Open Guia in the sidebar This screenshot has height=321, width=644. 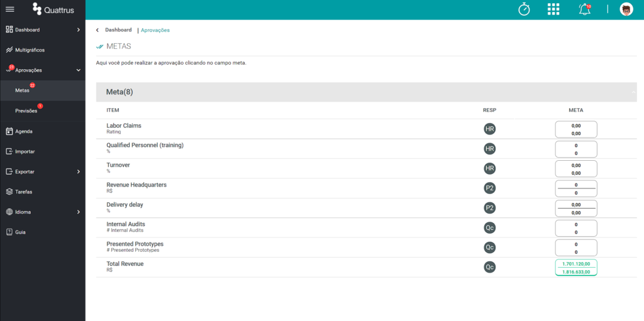click(x=43, y=232)
